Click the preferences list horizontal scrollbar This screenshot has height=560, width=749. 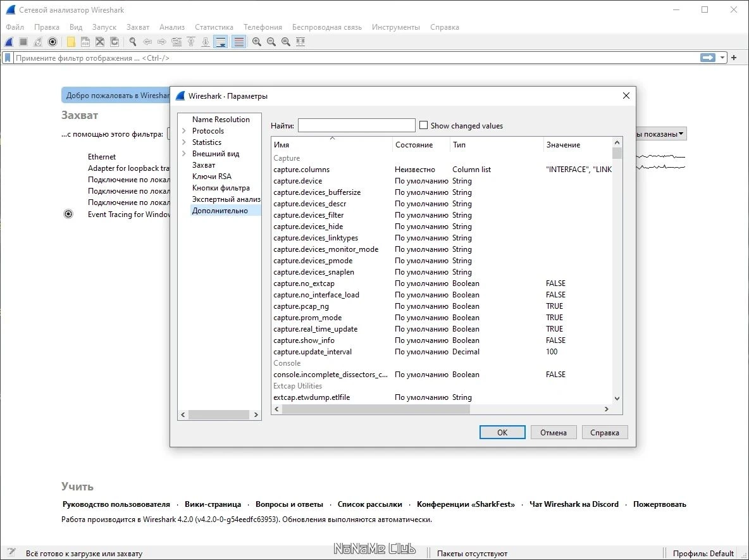pyautogui.click(x=376, y=409)
